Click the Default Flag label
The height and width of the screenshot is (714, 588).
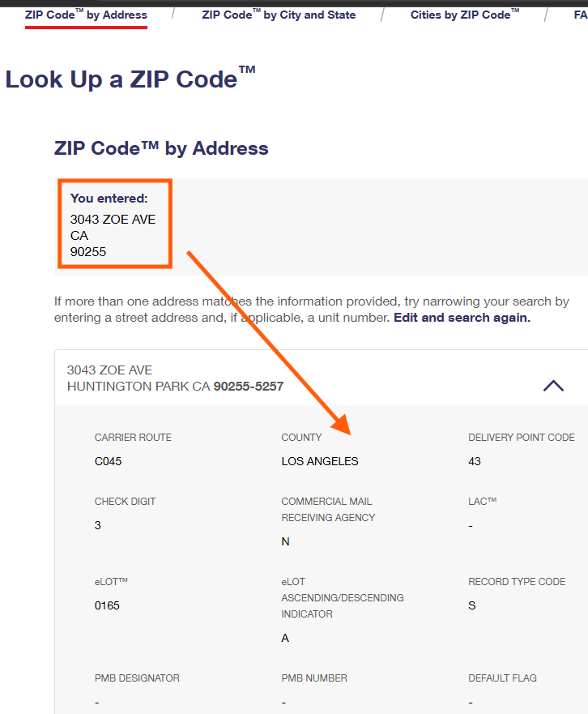click(x=502, y=678)
